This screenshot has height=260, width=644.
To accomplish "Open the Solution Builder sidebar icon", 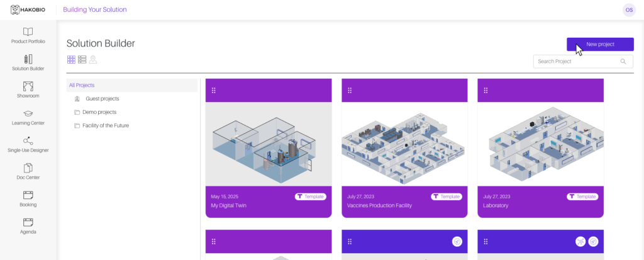I will tap(28, 59).
